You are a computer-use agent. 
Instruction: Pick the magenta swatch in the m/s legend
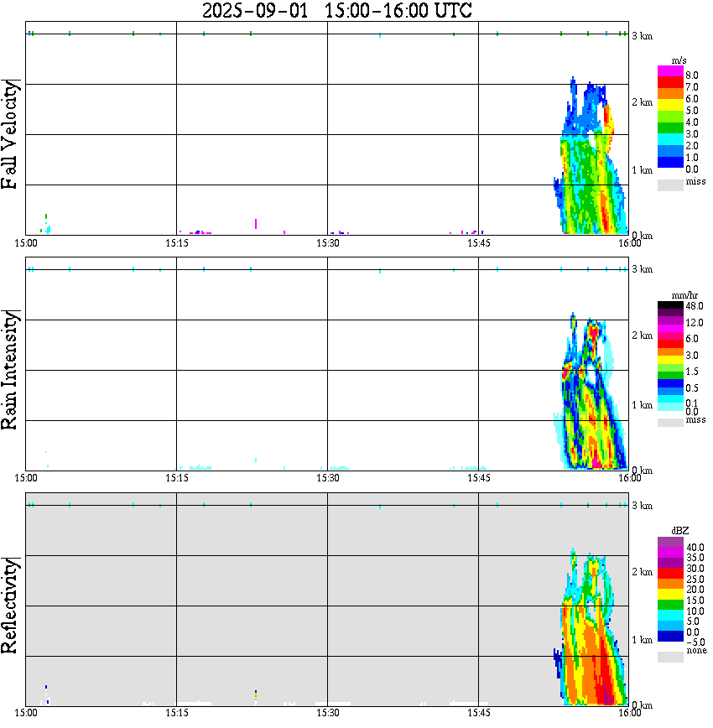click(670, 71)
